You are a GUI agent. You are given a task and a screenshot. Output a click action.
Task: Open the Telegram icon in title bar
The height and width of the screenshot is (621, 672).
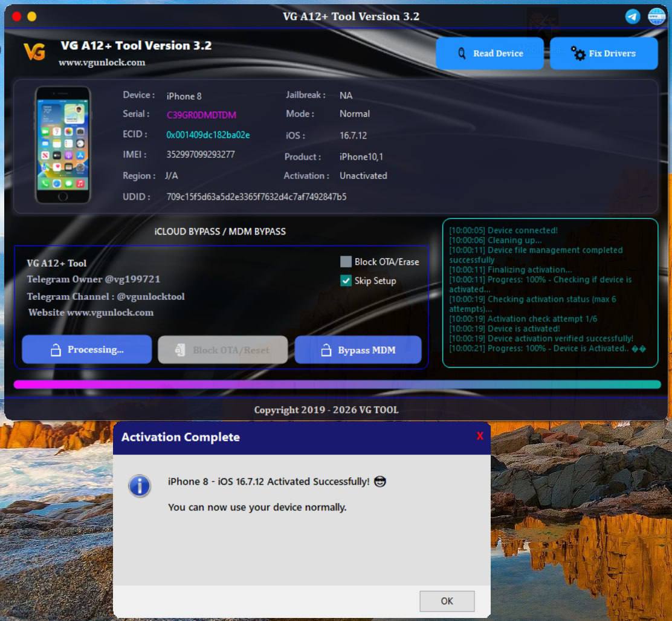(633, 16)
